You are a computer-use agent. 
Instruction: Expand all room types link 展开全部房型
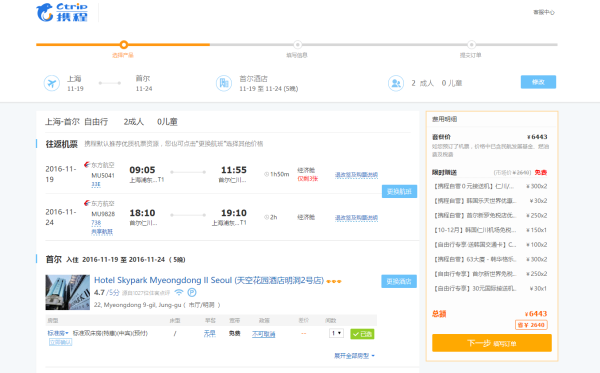[x=354, y=356]
